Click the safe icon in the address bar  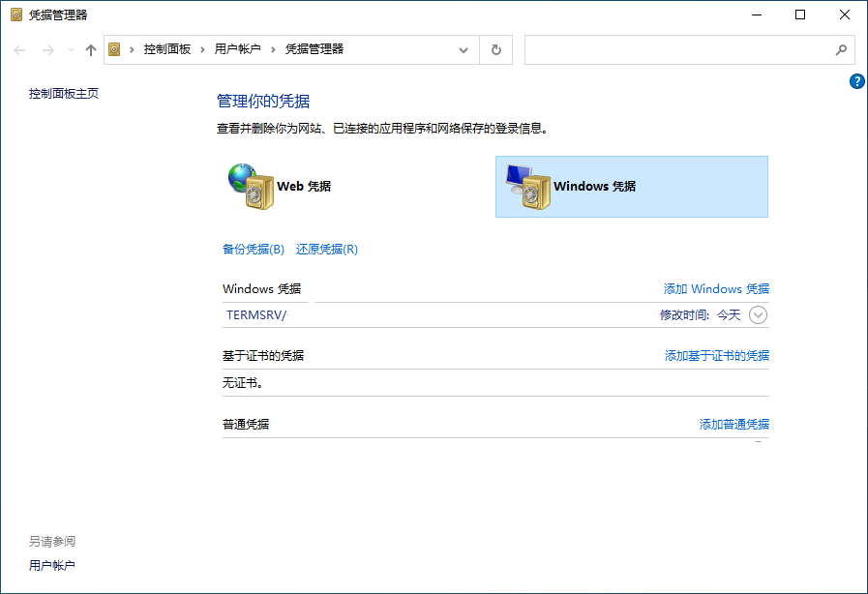coord(114,50)
